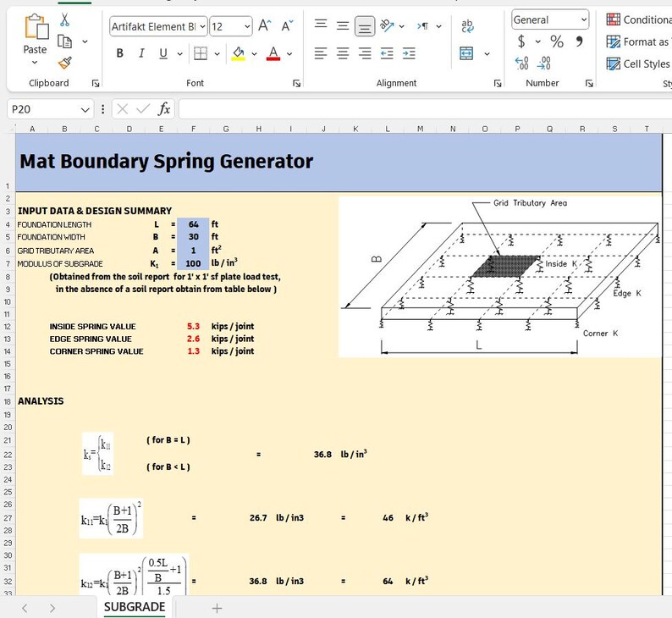This screenshot has height=618, width=672.
Task: Increase font size with larger A
Action: click(x=264, y=25)
